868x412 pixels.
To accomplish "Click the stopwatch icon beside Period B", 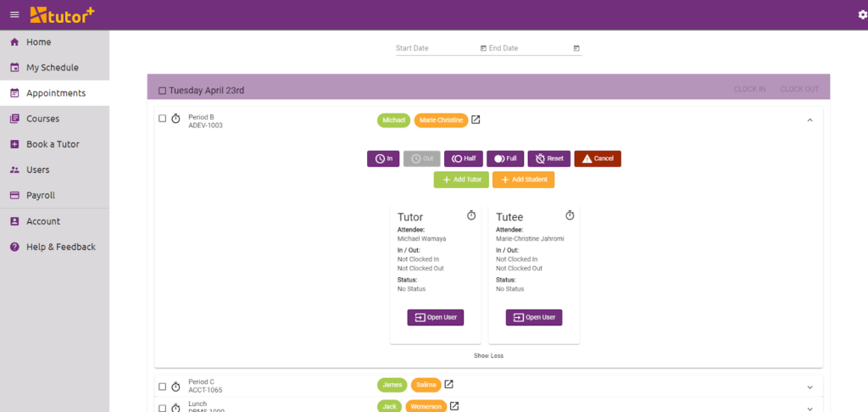I will (175, 120).
